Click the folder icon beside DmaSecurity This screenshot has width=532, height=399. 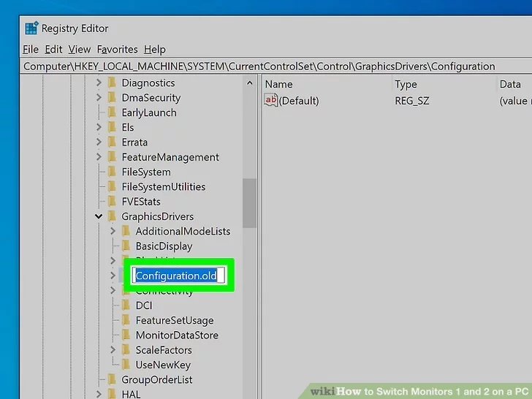[x=112, y=98]
